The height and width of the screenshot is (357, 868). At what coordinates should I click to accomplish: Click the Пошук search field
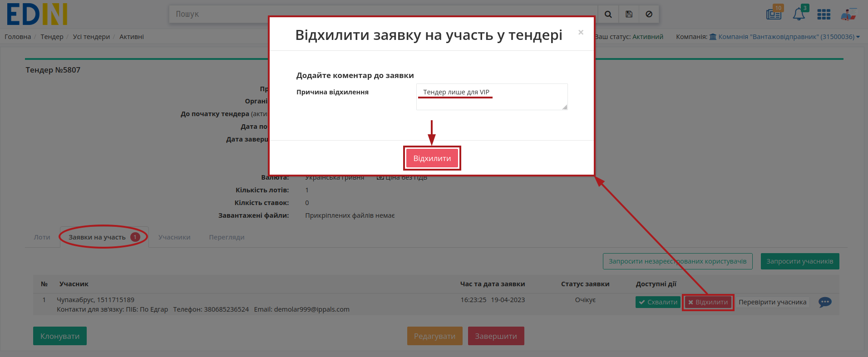pos(384,14)
